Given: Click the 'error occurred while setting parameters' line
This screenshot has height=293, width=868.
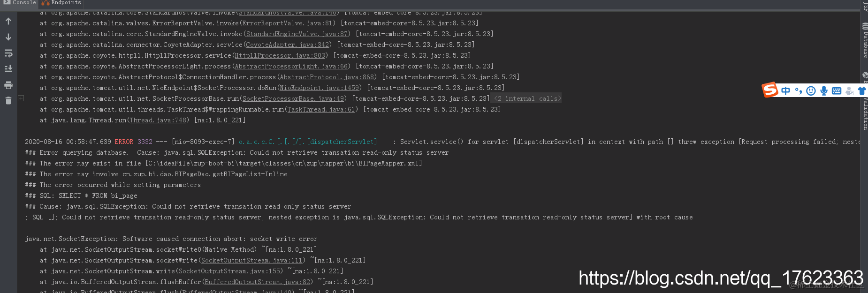Looking at the screenshot, I should (x=113, y=185).
